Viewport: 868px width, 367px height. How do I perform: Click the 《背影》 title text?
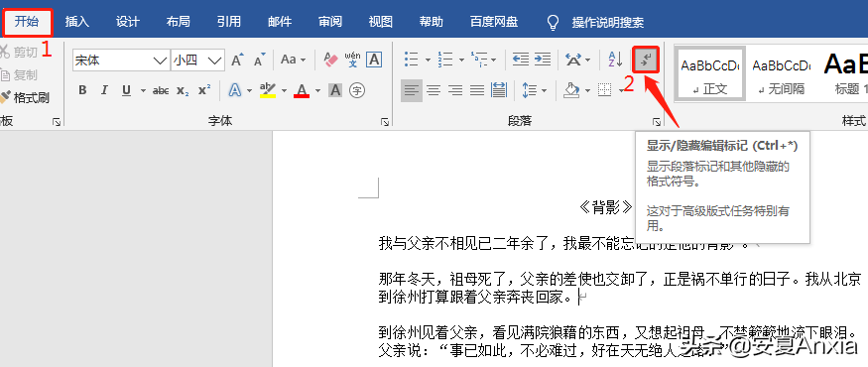[x=605, y=207]
